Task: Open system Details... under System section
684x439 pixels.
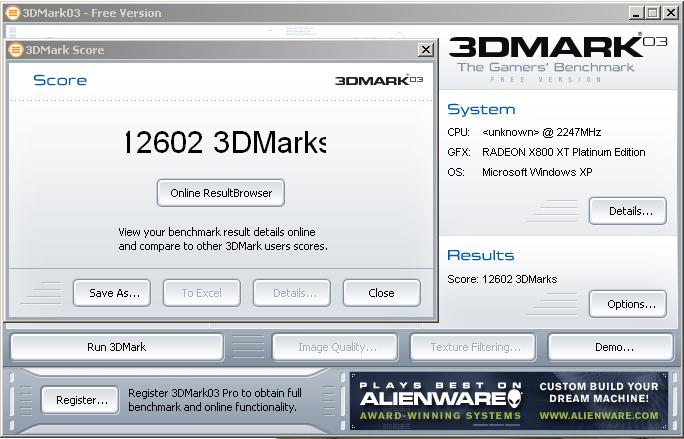Action: click(627, 211)
